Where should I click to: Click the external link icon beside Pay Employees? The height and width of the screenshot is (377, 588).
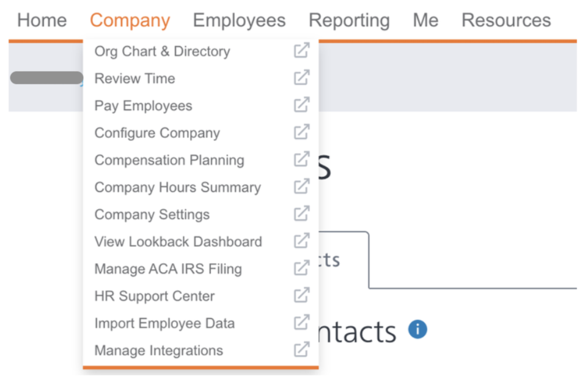(301, 105)
